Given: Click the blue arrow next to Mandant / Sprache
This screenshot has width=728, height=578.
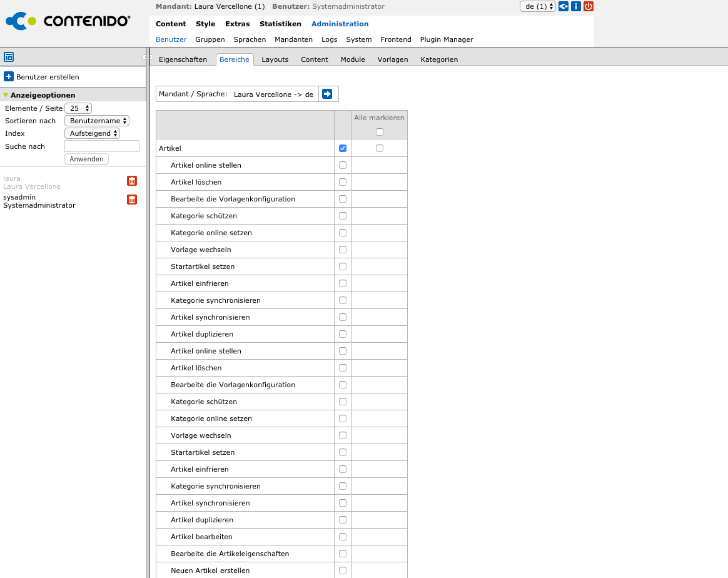Looking at the screenshot, I should pos(327,94).
